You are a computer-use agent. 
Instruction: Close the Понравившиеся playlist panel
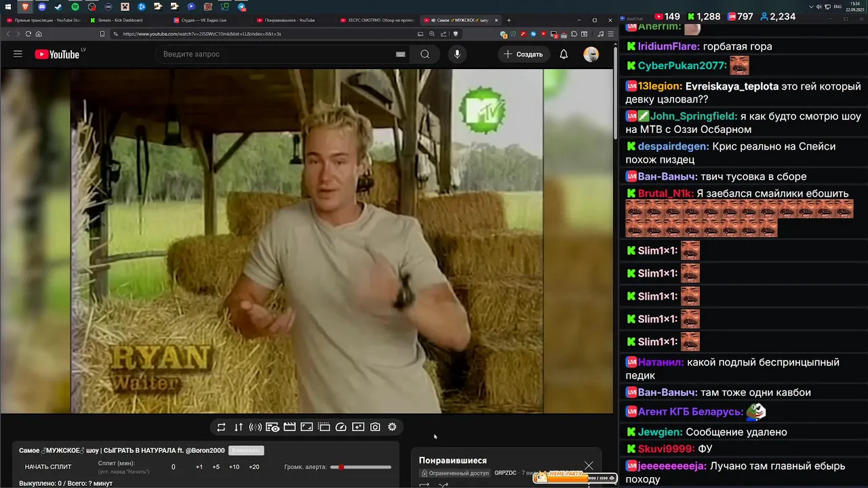pos(589,465)
